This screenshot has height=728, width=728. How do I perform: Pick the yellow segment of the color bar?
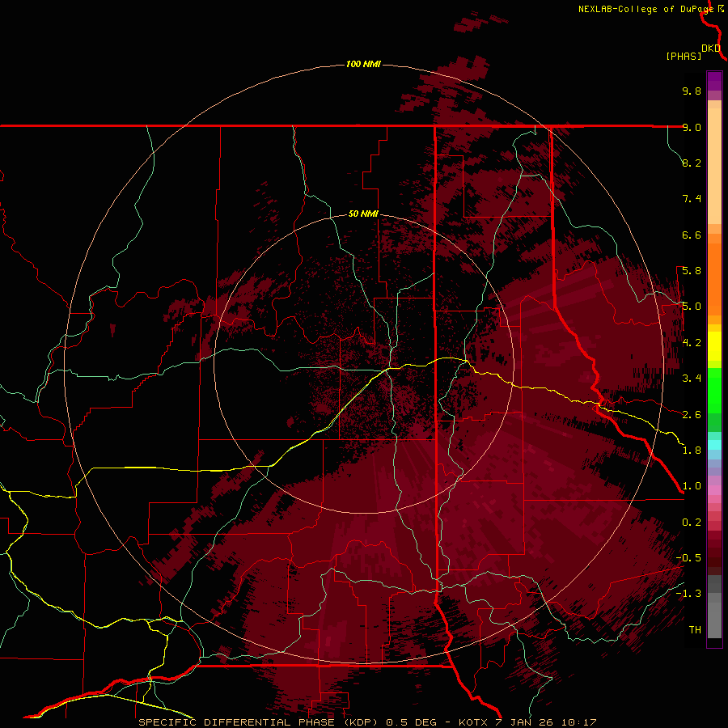[x=714, y=346]
